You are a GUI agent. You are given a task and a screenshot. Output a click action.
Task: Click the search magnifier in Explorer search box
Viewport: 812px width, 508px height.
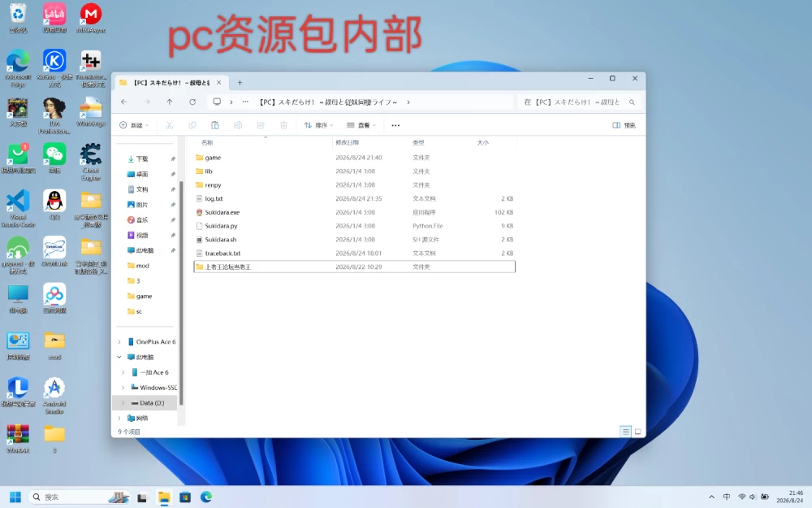[632, 102]
